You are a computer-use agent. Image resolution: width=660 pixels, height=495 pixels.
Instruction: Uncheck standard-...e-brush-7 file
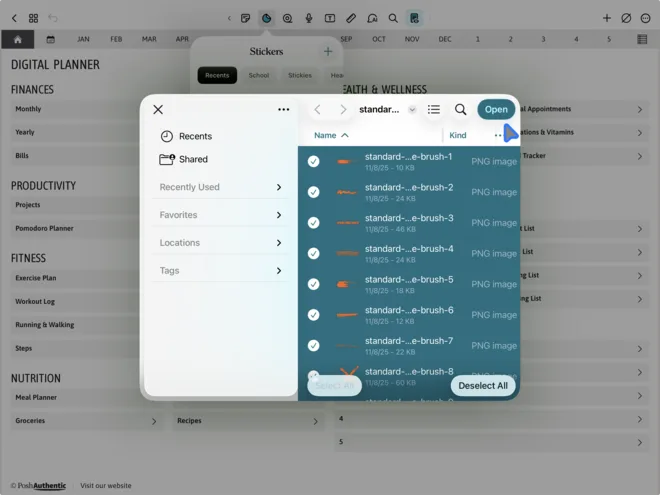tap(314, 346)
